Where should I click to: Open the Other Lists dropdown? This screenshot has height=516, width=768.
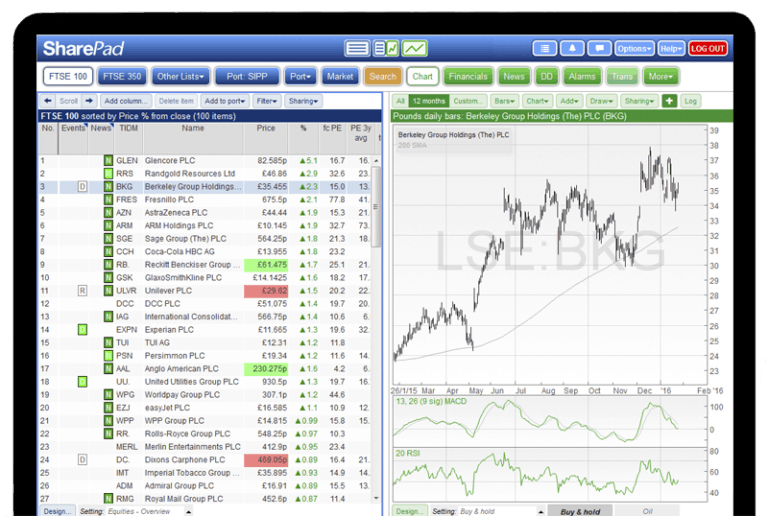point(181,76)
